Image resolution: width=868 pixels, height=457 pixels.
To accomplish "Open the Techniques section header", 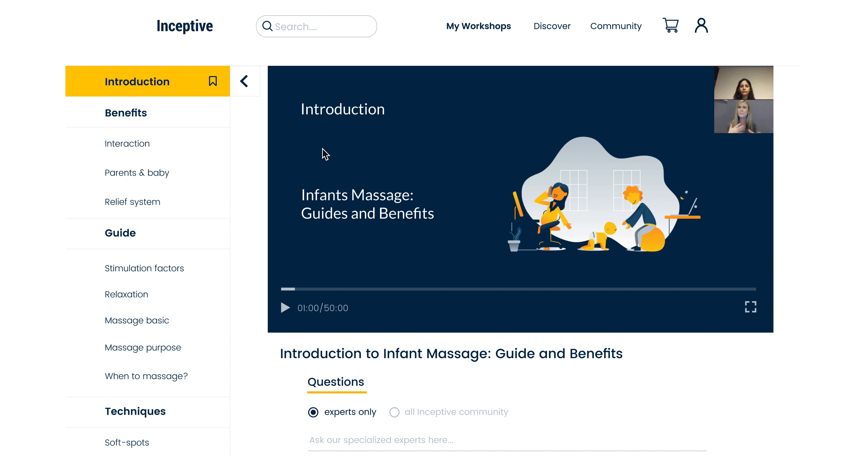I will [135, 411].
